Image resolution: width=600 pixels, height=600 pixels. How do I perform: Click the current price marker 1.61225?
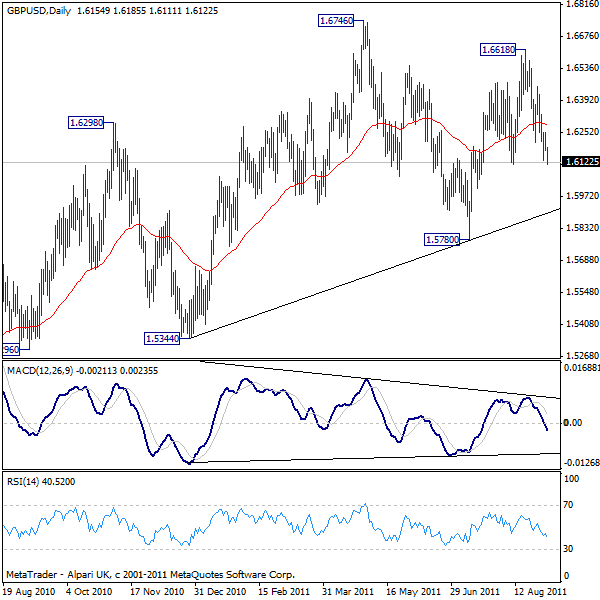(x=581, y=161)
